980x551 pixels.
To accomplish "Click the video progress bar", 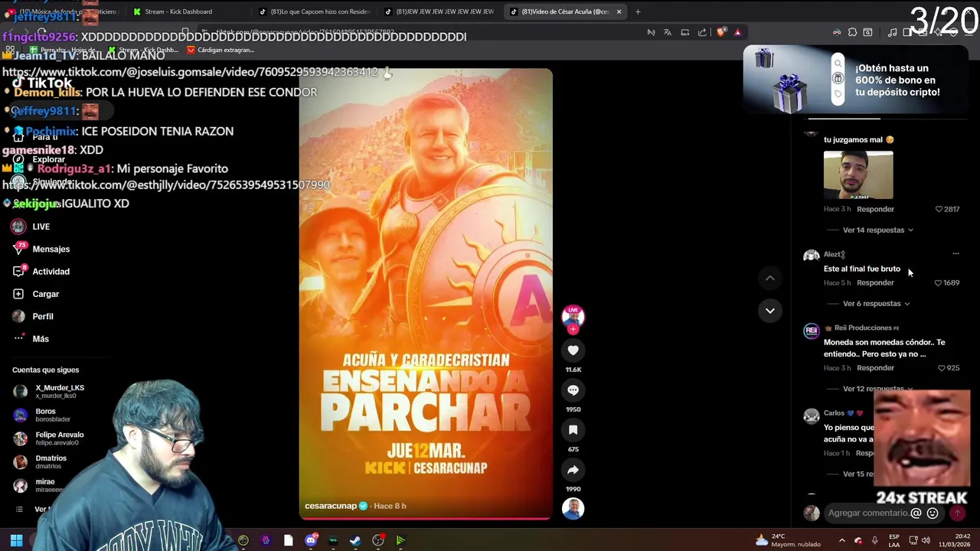I will [x=426, y=519].
